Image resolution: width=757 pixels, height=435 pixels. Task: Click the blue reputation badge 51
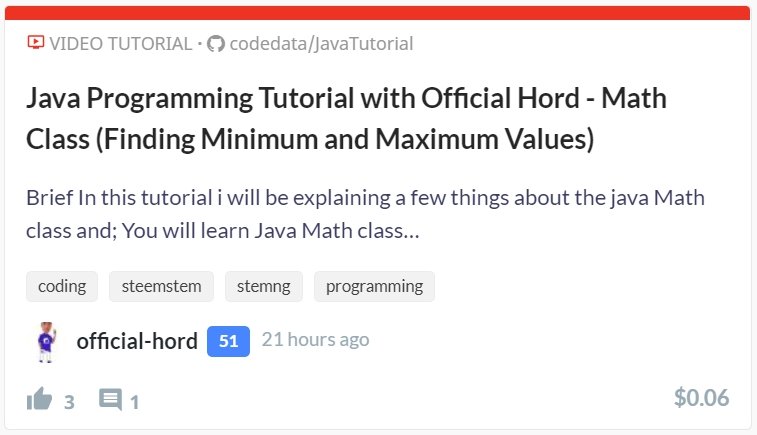pyautogui.click(x=228, y=341)
